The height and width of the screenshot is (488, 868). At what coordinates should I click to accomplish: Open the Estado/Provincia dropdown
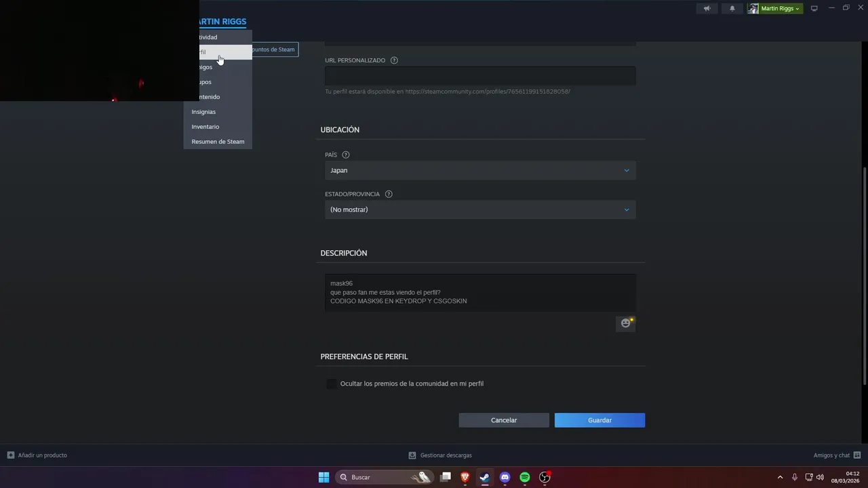[480, 209]
